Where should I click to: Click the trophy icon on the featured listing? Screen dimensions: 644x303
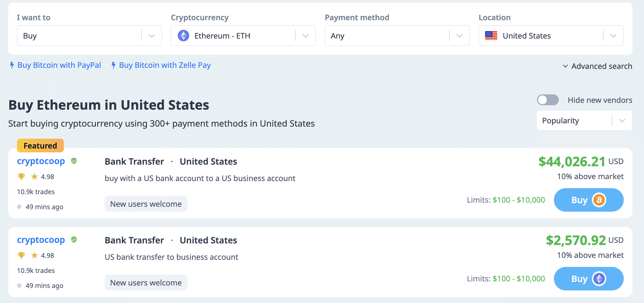click(21, 176)
